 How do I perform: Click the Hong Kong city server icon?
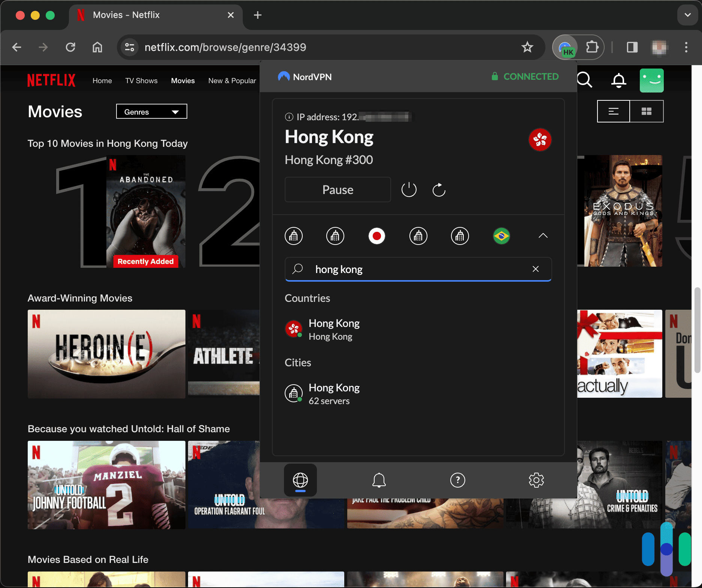(294, 393)
